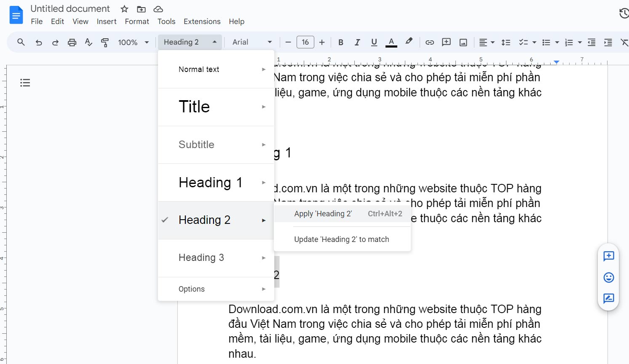
Task: Apply the Title style
Action: (194, 106)
